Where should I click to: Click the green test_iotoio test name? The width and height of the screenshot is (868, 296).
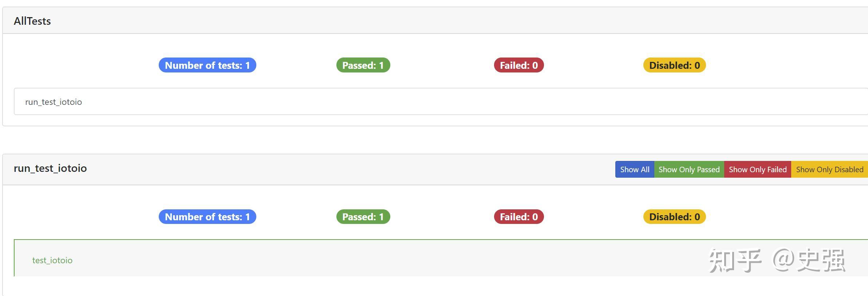tap(52, 260)
